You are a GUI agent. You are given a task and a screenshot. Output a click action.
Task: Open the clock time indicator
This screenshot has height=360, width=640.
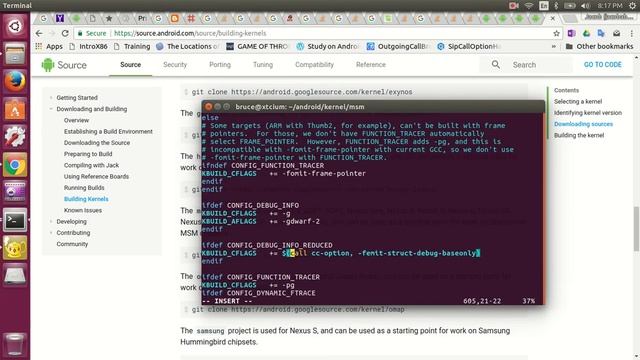(610, 6)
